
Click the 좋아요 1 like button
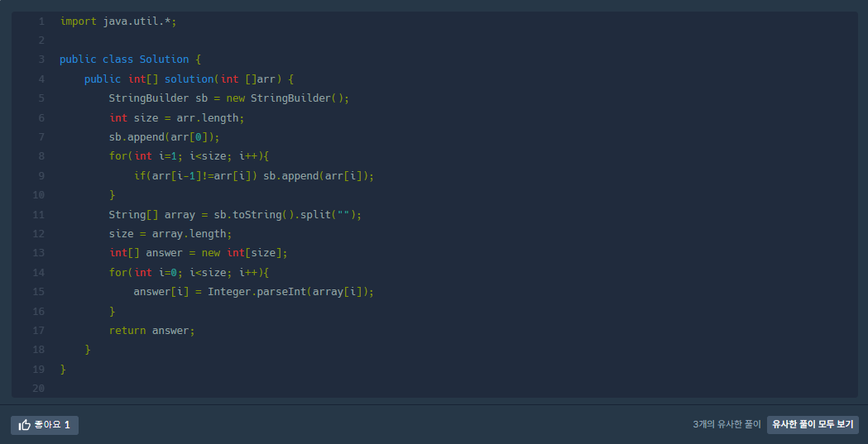pos(45,425)
